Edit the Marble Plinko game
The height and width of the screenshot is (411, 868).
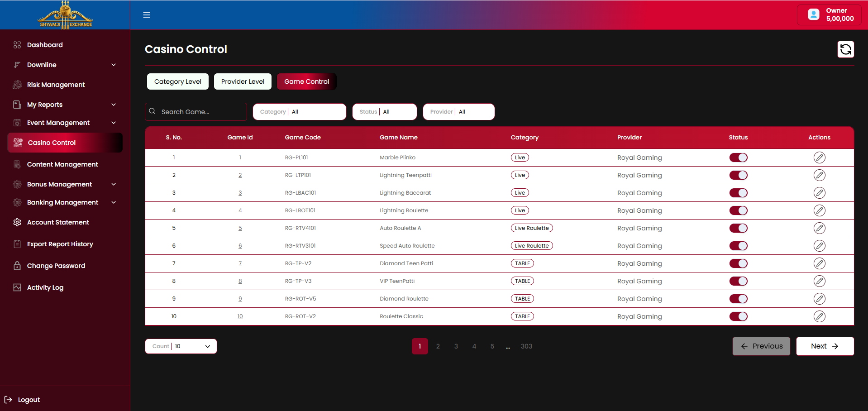coord(819,158)
